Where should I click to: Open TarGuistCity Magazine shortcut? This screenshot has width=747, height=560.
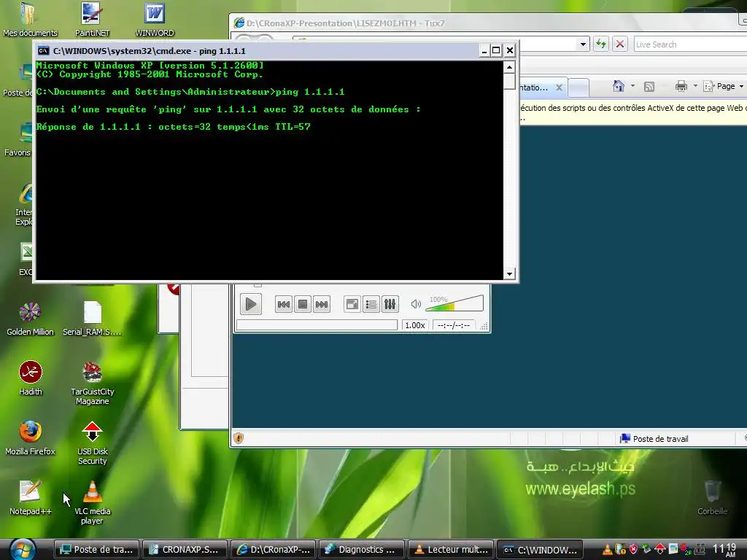point(93,383)
